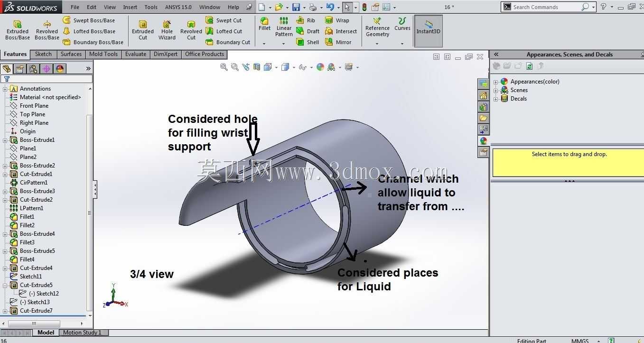Select the Linear Pattern tool
Screen dimensions: 644x343
coord(284,27)
